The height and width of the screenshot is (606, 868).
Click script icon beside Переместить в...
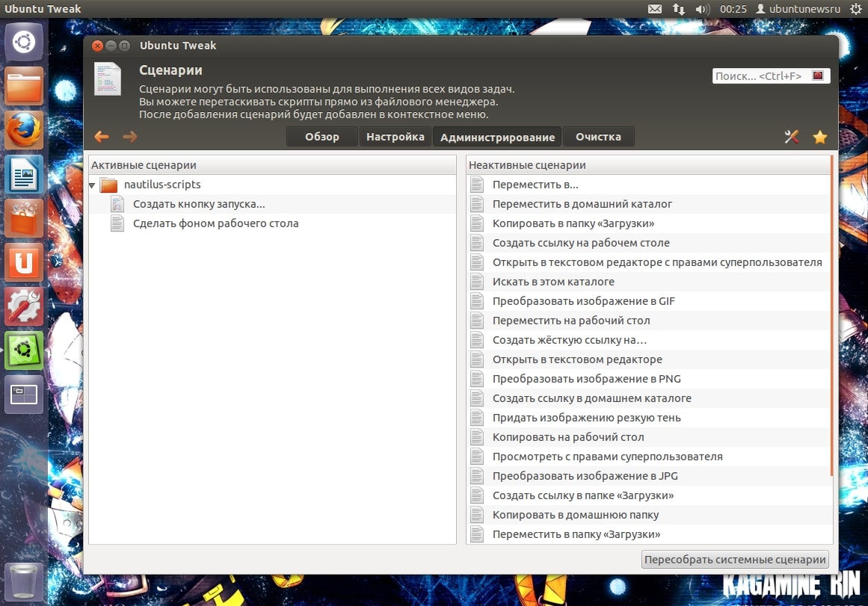pyautogui.click(x=477, y=185)
